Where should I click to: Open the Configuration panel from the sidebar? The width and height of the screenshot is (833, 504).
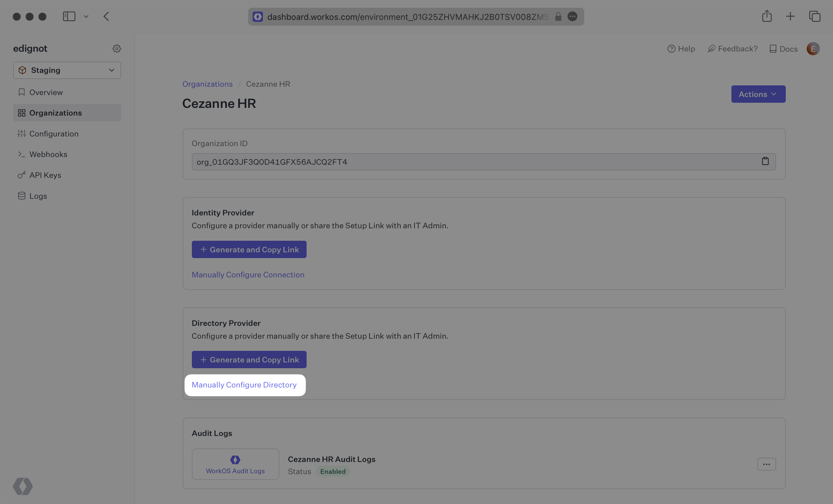53,134
